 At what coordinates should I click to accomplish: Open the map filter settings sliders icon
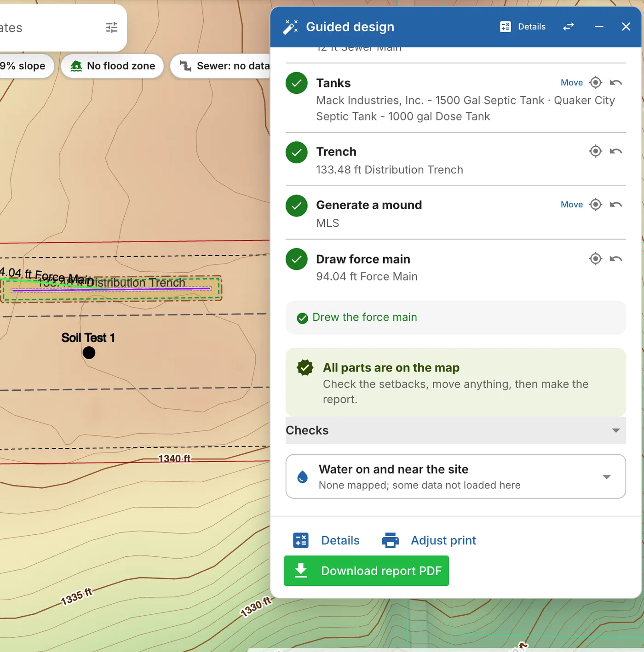click(x=112, y=28)
